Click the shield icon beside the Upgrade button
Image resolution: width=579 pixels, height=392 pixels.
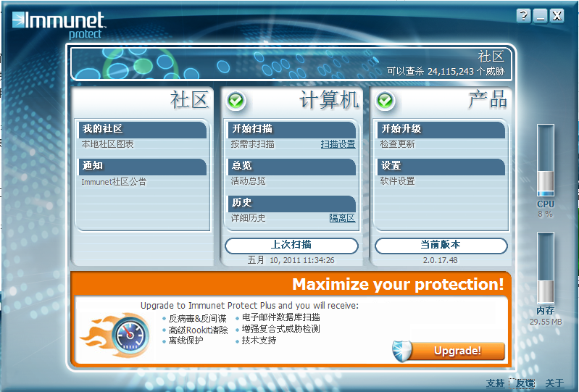coord(402,351)
